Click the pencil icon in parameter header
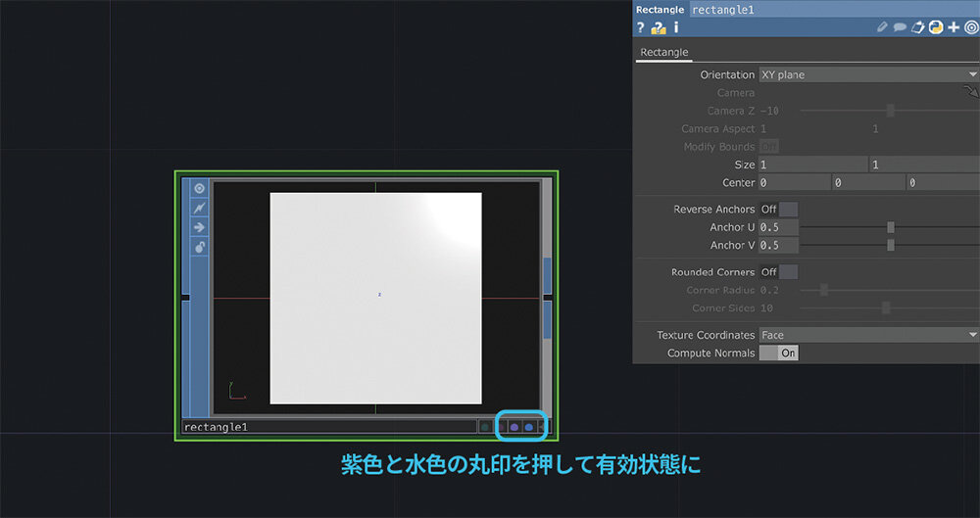This screenshot has width=980, height=518. [x=883, y=28]
